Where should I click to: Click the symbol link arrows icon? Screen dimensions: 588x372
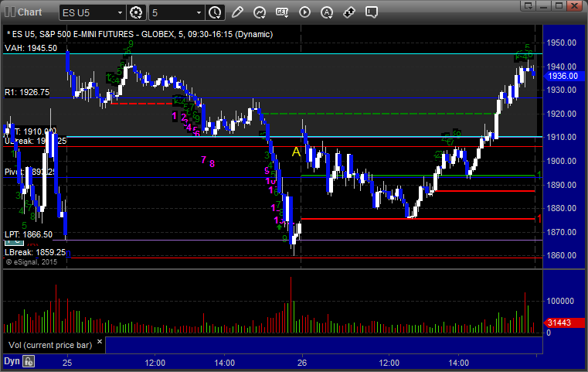pos(349,12)
